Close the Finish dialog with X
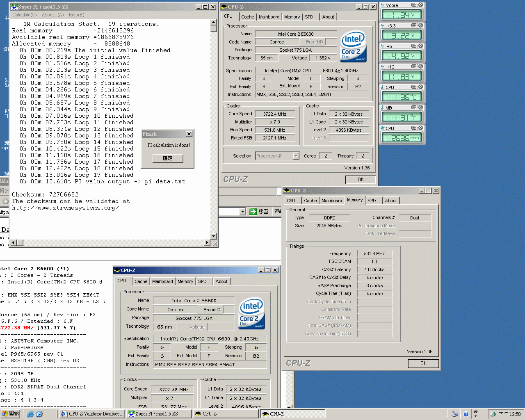The width and height of the screenshot is (525, 420). [189, 134]
